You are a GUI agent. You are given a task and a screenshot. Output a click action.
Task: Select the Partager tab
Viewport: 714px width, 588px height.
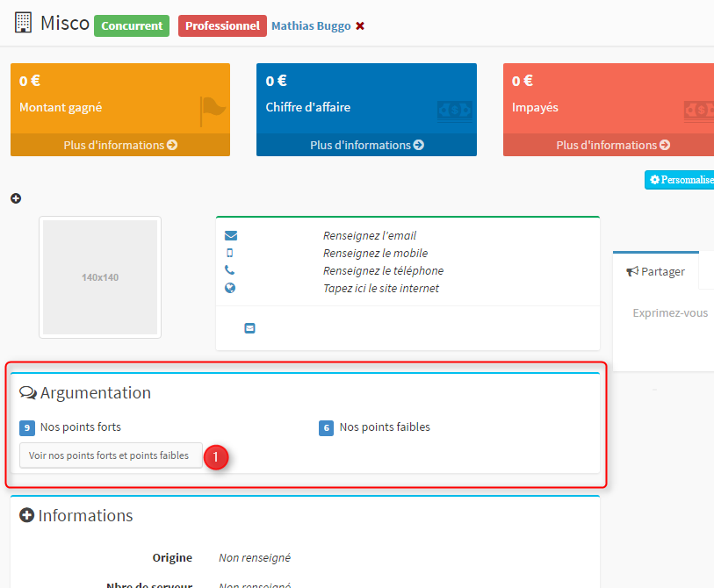click(656, 272)
